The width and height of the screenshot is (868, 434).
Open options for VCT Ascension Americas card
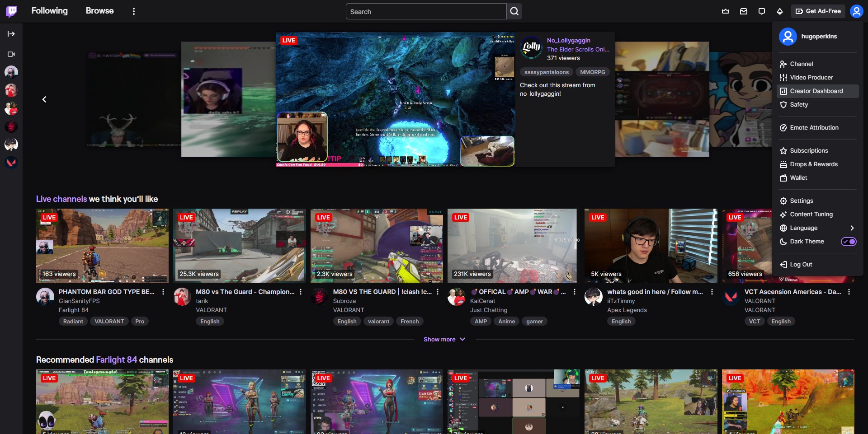click(x=849, y=292)
